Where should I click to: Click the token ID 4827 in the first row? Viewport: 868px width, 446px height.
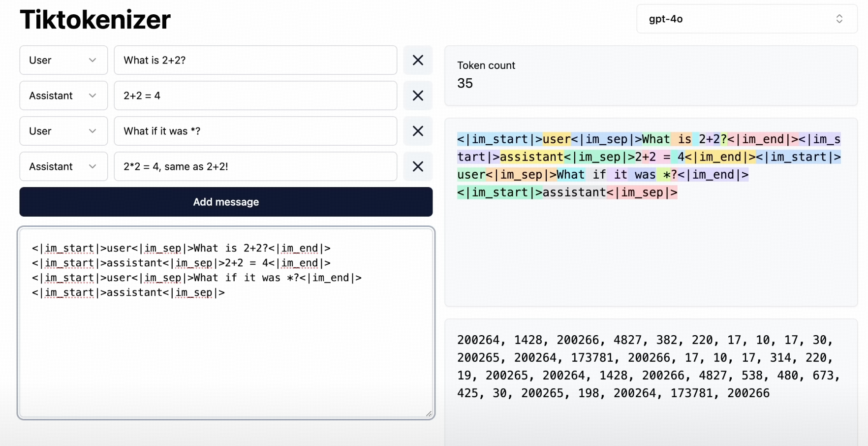click(x=627, y=340)
